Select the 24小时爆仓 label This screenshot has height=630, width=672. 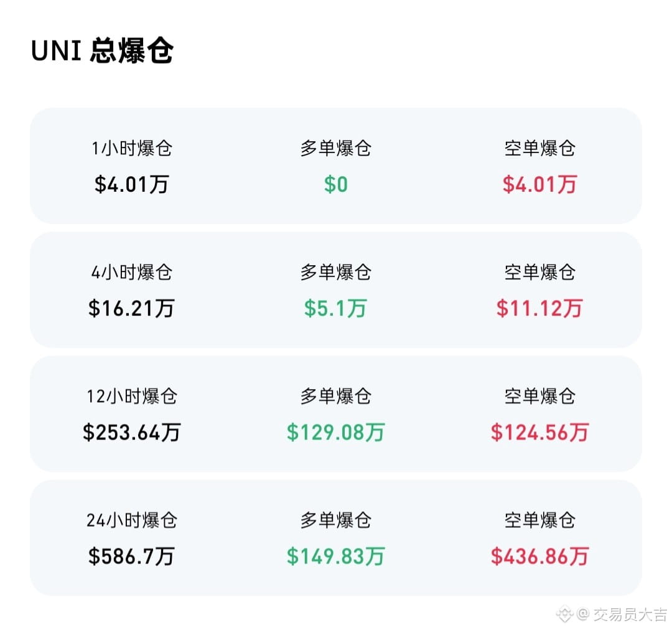pyautogui.click(x=131, y=520)
